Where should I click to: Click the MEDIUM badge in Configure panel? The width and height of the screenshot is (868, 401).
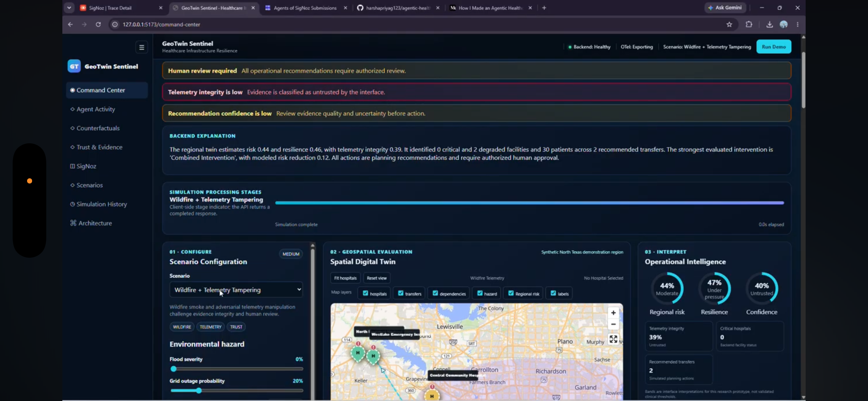(291, 254)
